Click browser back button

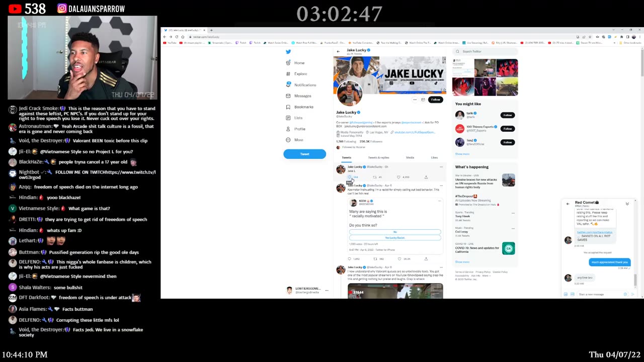166,37
